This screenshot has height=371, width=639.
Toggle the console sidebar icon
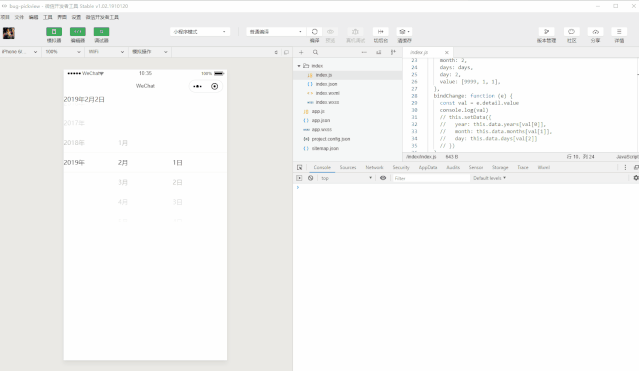pos(300,178)
